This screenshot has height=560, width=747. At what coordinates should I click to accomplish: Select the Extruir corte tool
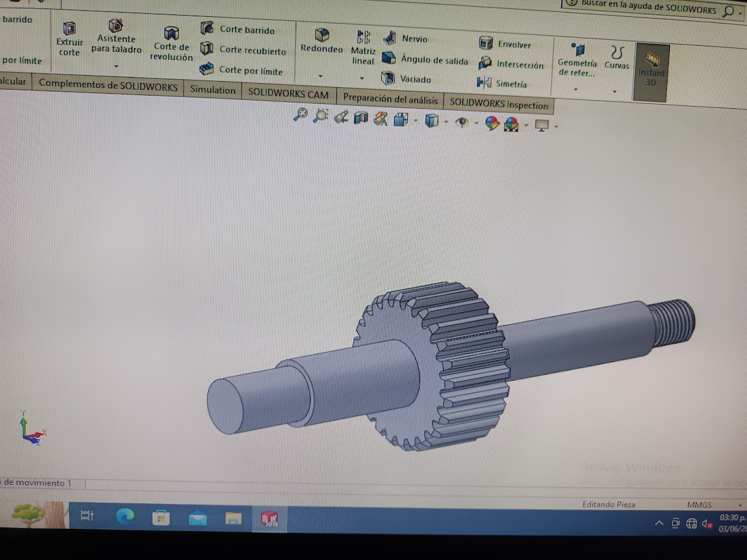(70, 37)
